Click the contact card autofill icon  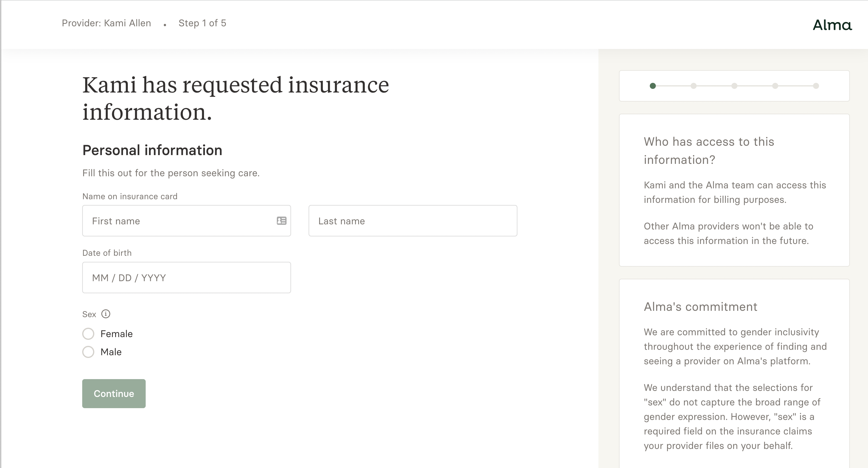point(282,221)
